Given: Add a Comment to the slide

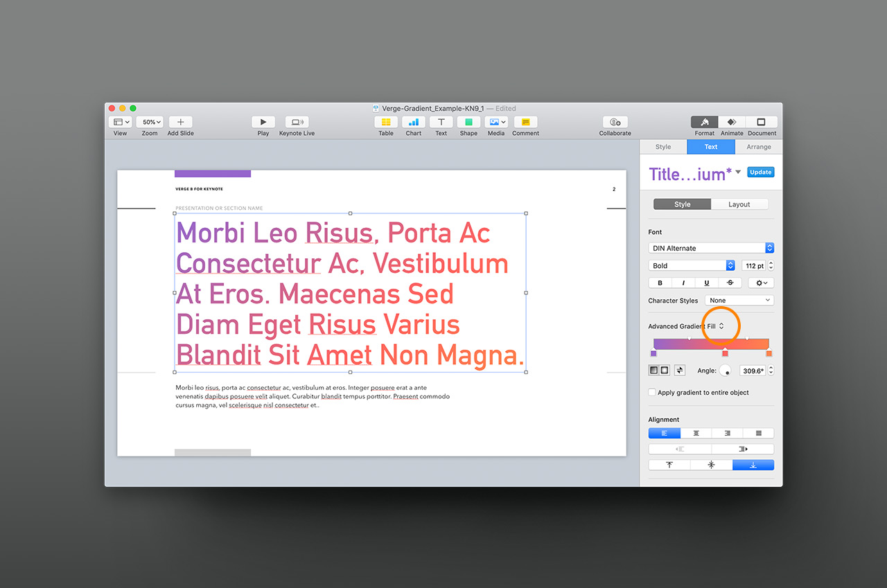Looking at the screenshot, I should [x=525, y=122].
